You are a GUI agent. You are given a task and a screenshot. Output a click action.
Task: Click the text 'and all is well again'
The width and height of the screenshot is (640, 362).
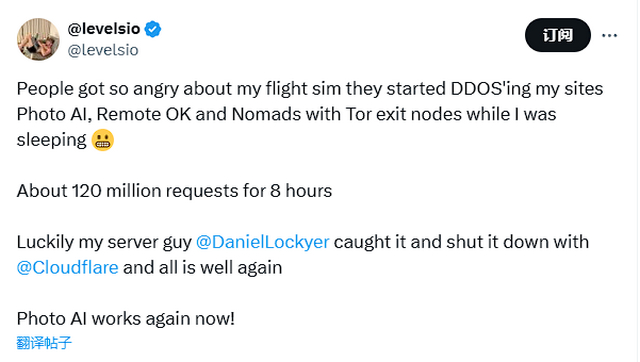click(x=202, y=268)
